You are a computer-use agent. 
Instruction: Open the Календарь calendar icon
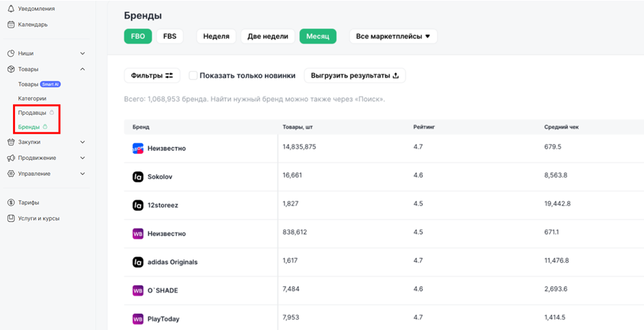[x=11, y=24]
